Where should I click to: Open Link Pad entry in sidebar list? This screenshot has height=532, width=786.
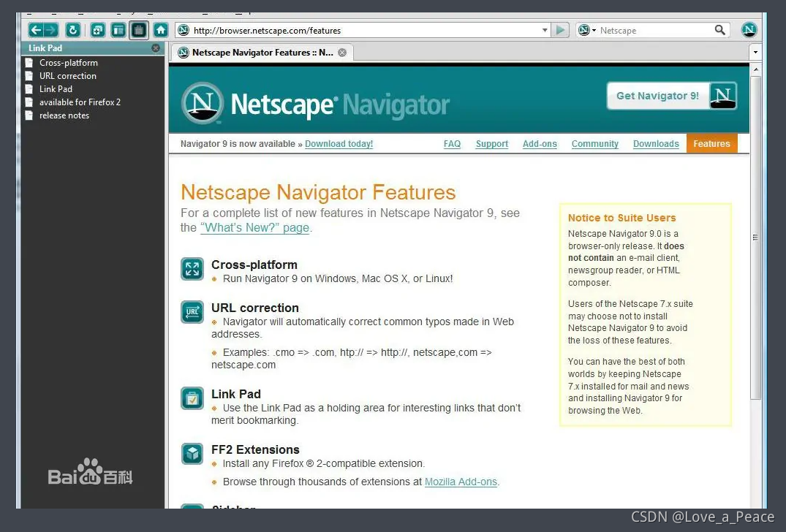(x=56, y=88)
